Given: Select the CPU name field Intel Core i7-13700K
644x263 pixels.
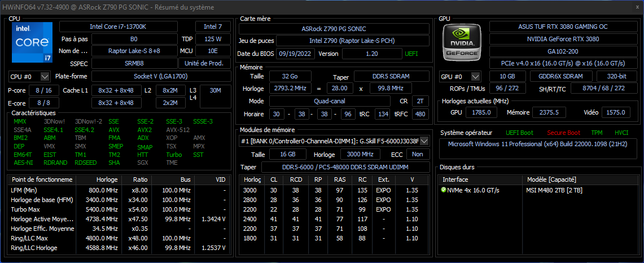Looking at the screenshot, I should (119, 27).
